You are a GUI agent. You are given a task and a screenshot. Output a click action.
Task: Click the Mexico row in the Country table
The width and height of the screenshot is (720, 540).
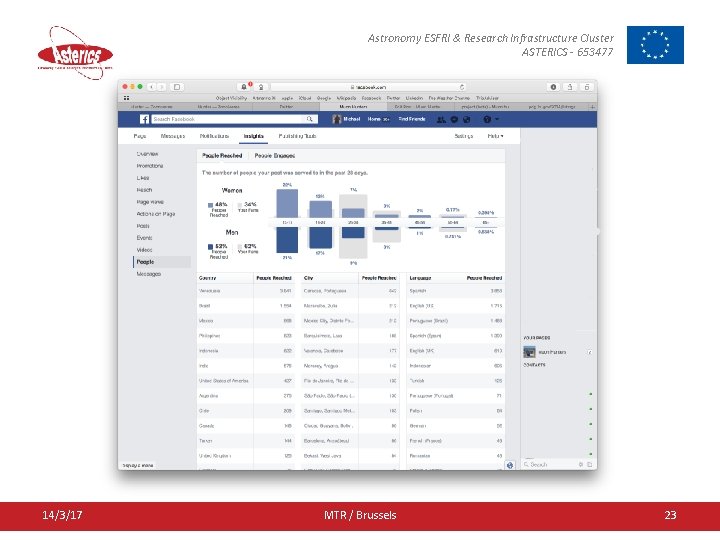point(246,321)
